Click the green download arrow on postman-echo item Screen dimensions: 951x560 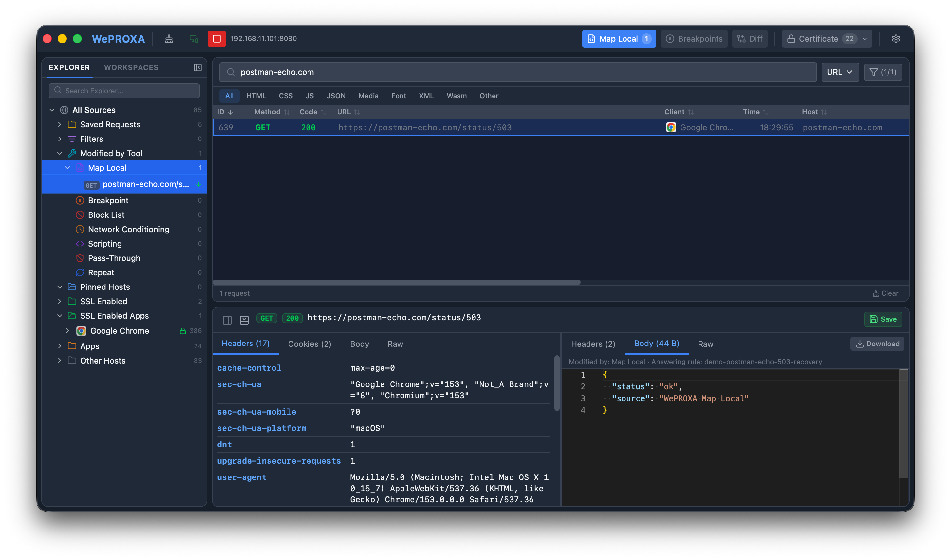[198, 184]
